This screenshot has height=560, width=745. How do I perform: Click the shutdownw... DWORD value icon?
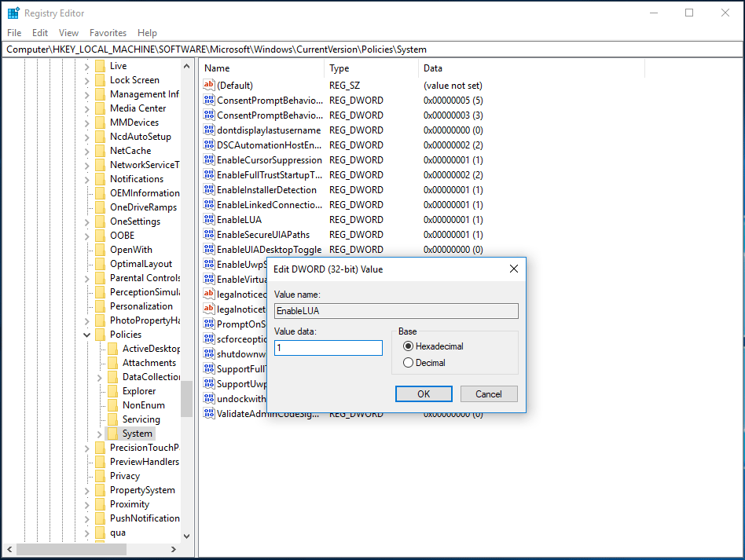pos(208,354)
